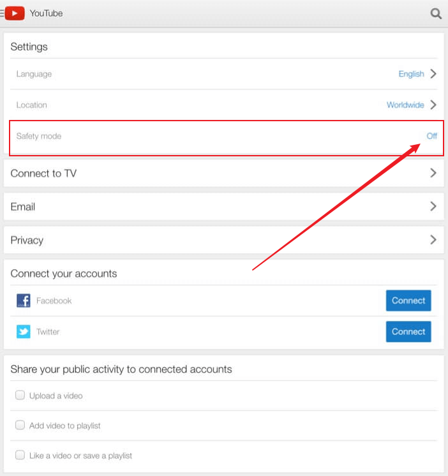This screenshot has height=476, width=448.
Task: Click the YouTube title text
Action: tap(46, 13)
